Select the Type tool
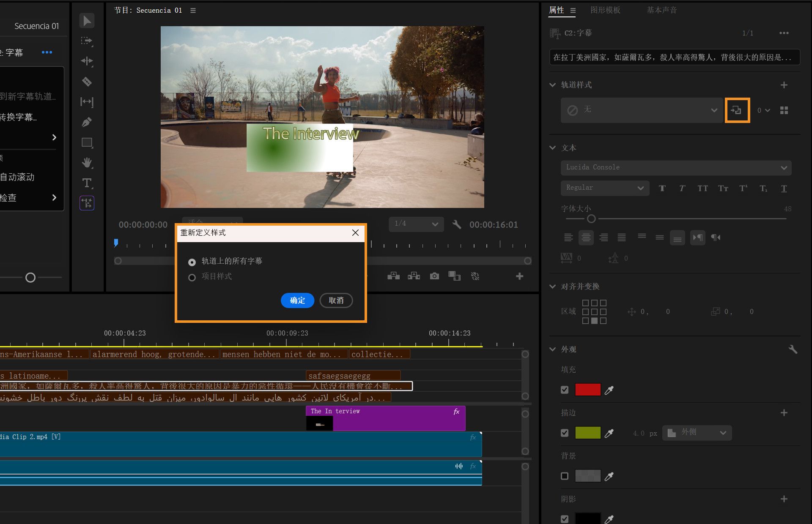Screen dimensions: 812x524 click(x=87, y=183)
